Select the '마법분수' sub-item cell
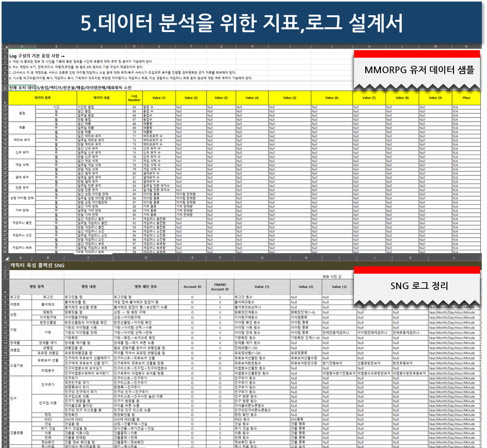This screenshot has height=448, width=487. (x=48, y=371)
